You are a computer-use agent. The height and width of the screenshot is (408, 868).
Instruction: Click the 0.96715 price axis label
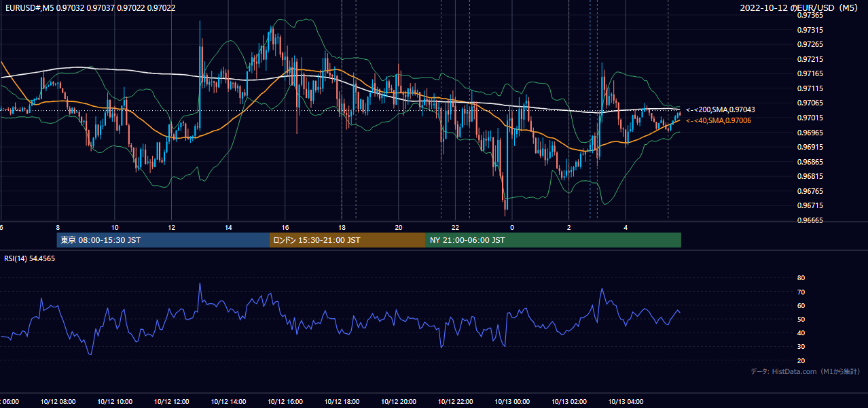coord(810,205)
